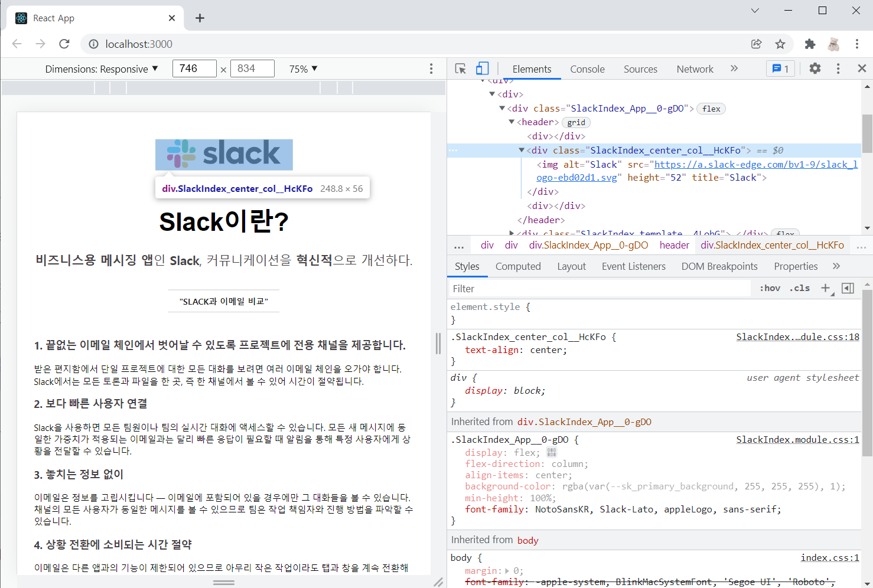Open SlackIndex.module.css:1 source link

coord(797,439)
